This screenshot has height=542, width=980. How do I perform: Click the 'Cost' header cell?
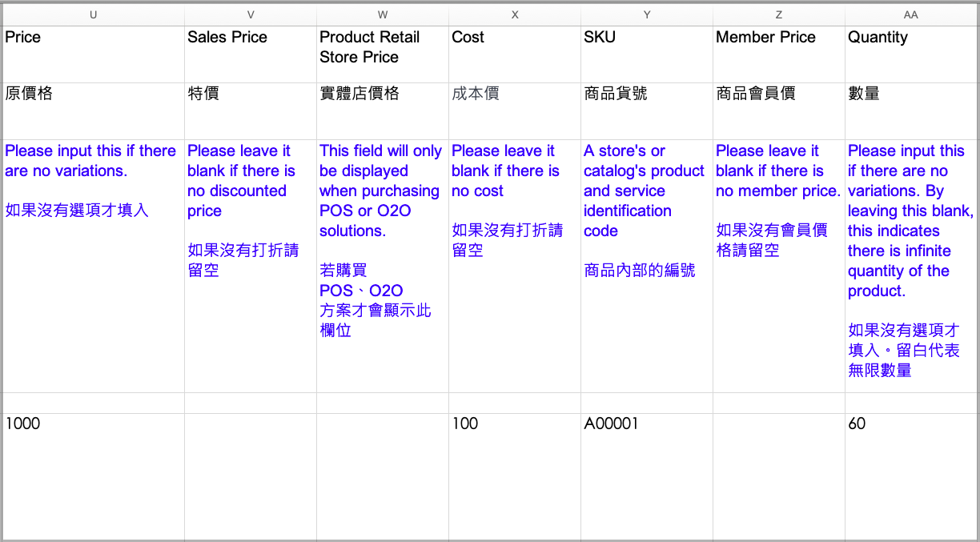pyautogui.click(x=515, y=54)
